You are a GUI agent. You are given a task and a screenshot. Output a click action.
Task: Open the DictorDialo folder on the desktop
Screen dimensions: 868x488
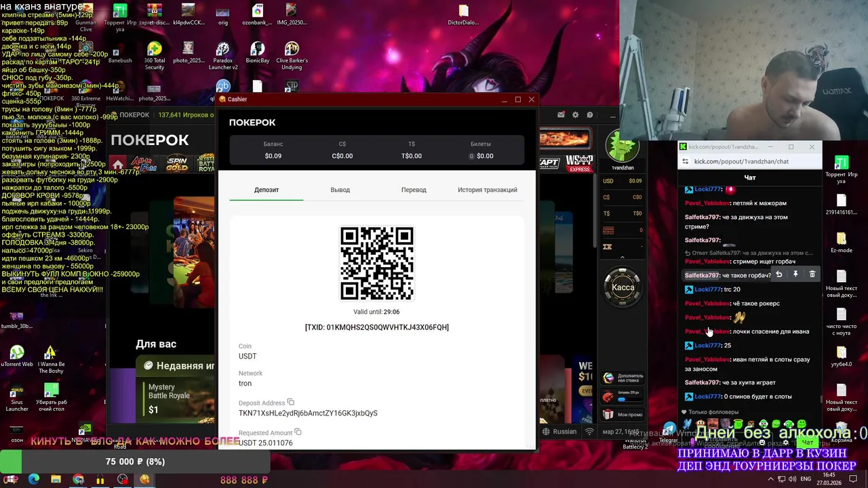point(463,14)
